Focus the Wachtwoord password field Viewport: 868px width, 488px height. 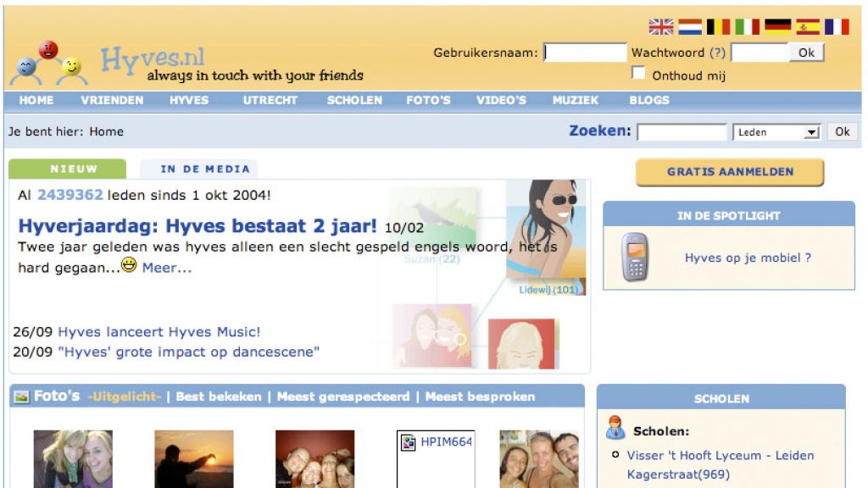pos(760,53)
